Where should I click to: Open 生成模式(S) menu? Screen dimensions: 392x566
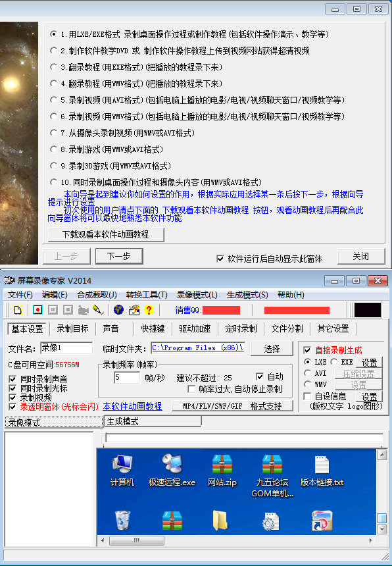pos(247,295)
